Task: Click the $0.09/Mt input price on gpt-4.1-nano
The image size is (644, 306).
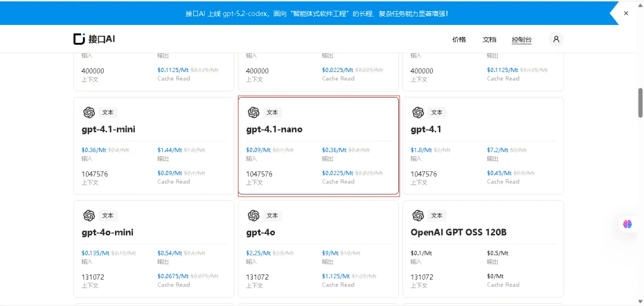Action: [x=258, y=150]
